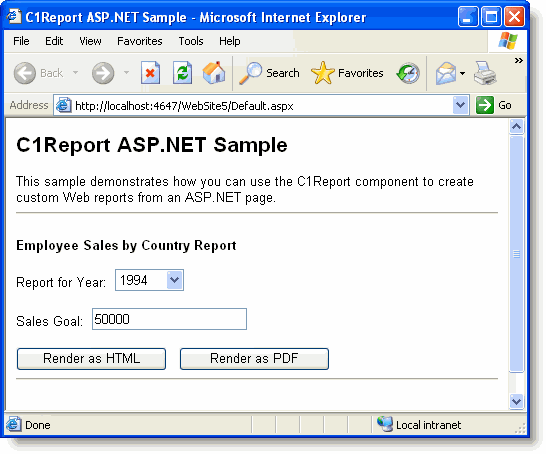Click the Refresh page icon
This screenshot has width=546, height=454.
tap(182, 73)
